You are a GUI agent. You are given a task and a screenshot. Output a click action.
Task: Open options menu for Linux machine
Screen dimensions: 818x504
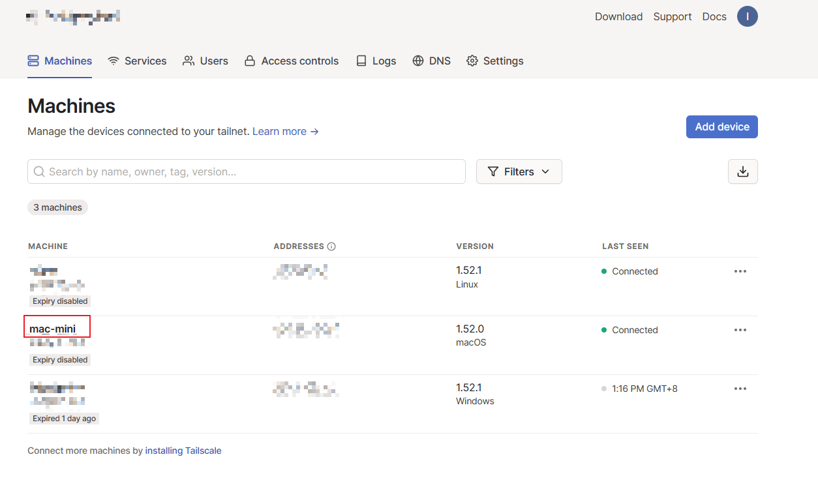point(740,271)
